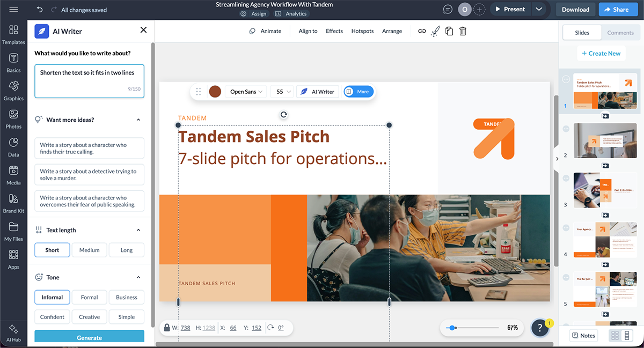
Task: Select Short text length
Action: pos(52,250)
